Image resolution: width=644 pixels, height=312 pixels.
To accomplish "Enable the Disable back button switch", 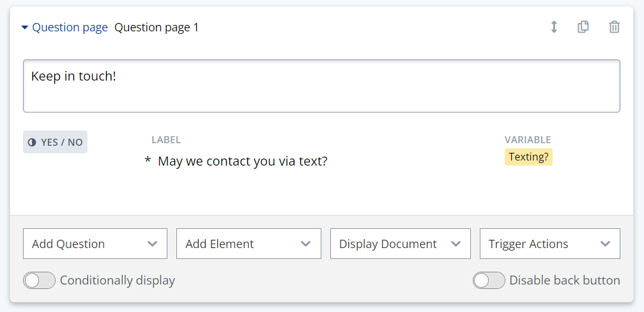I will click(x=489, y=280).
